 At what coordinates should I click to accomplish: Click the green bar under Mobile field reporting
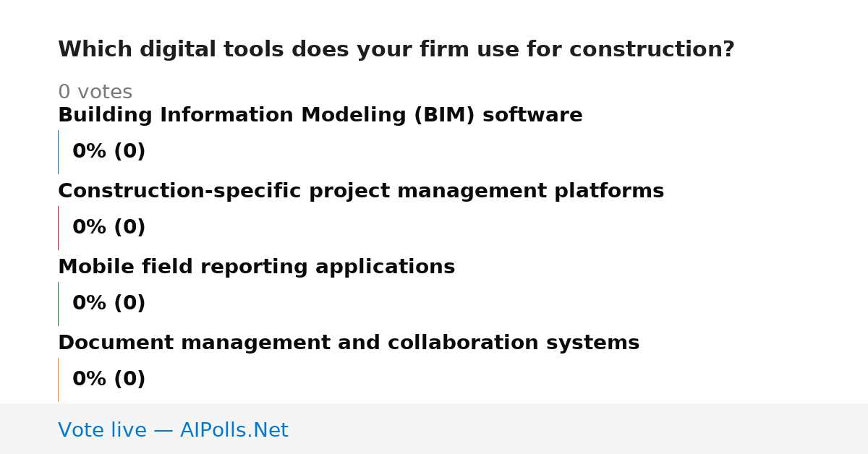click(58, 304)
